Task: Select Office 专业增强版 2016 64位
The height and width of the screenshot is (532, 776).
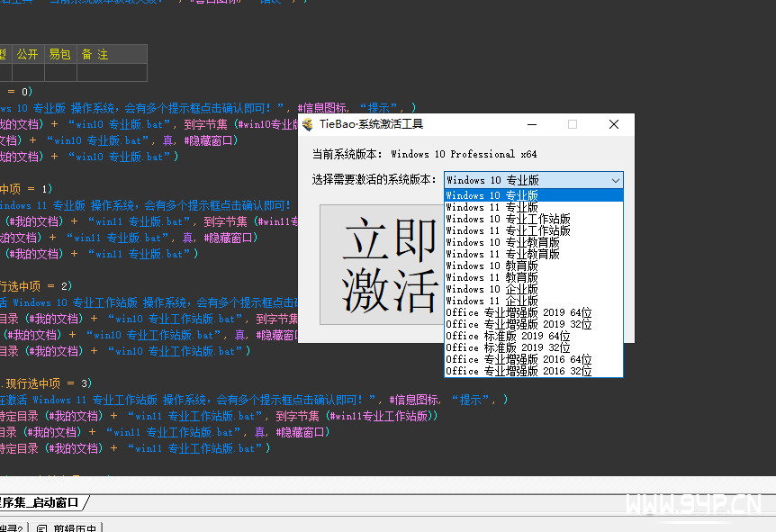Action: point(534,359)
